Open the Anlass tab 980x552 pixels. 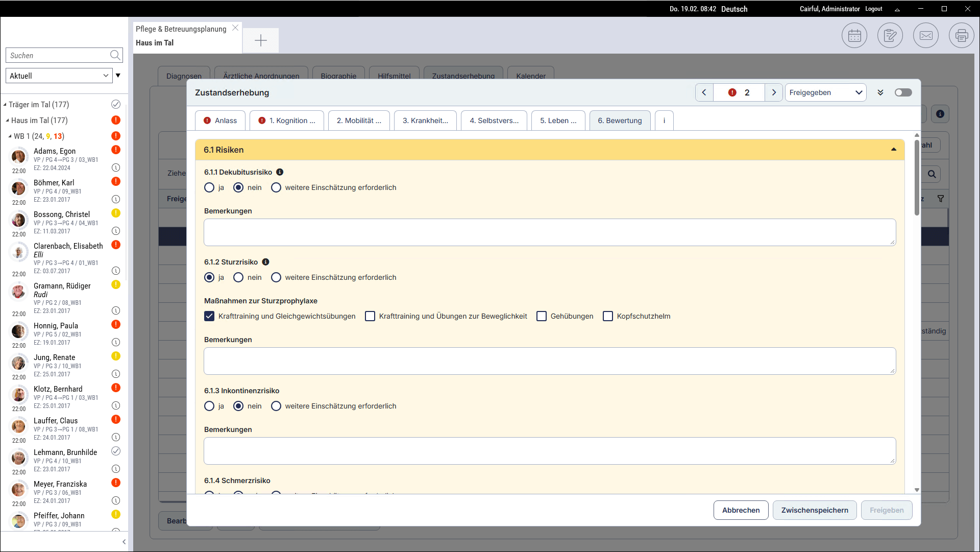(220, 121)
